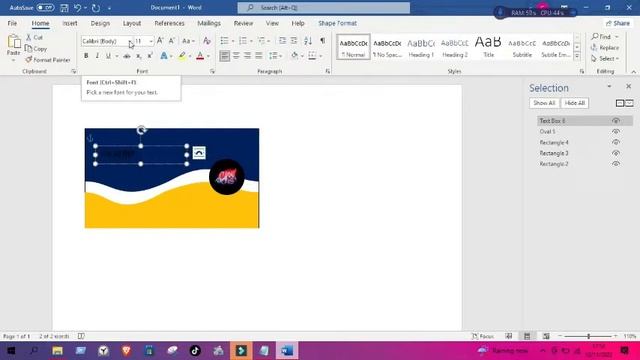The image size is (640, 360).
Task: Apply the Heading 1 style
Action: 421,47
